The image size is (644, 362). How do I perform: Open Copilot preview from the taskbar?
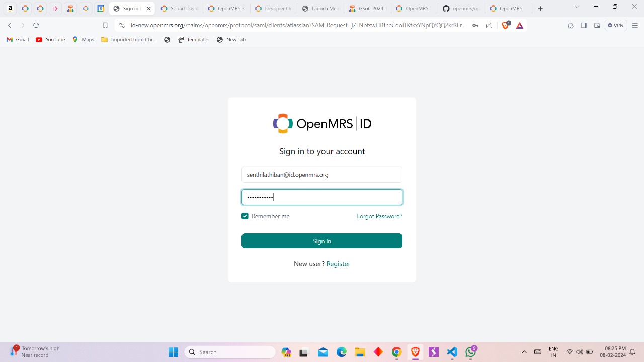(x=286, y=352)
